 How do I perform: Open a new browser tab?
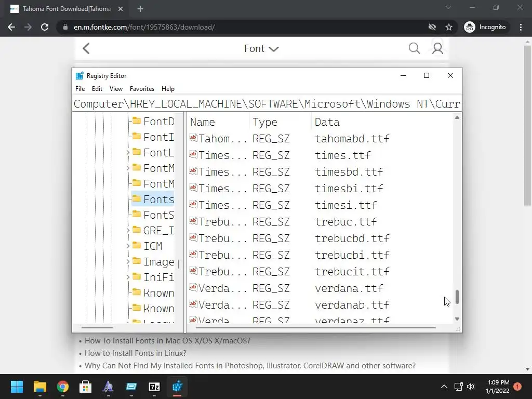point(140,9)
